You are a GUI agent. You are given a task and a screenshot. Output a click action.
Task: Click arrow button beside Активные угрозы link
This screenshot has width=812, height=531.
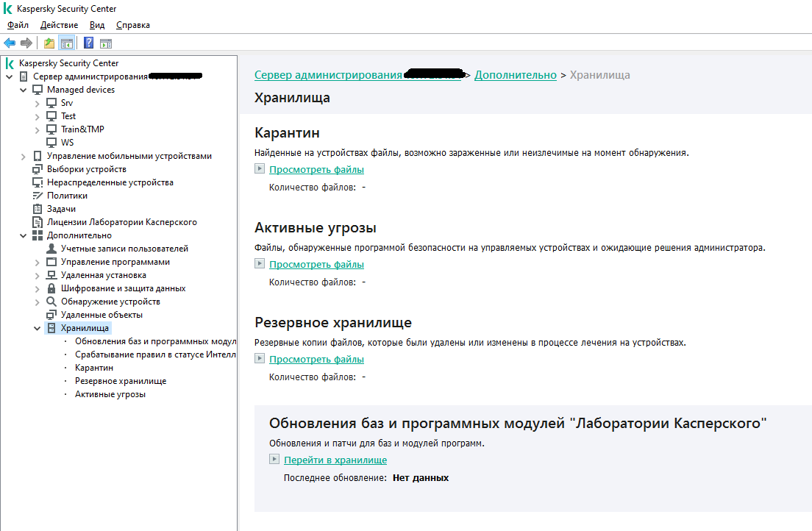click(x=260, y=263)
